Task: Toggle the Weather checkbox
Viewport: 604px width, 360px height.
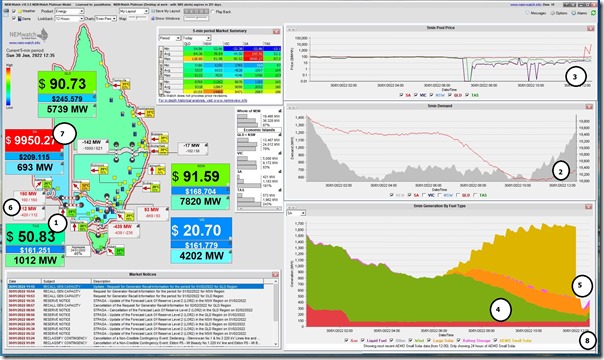Action: (x=14, y=11)
